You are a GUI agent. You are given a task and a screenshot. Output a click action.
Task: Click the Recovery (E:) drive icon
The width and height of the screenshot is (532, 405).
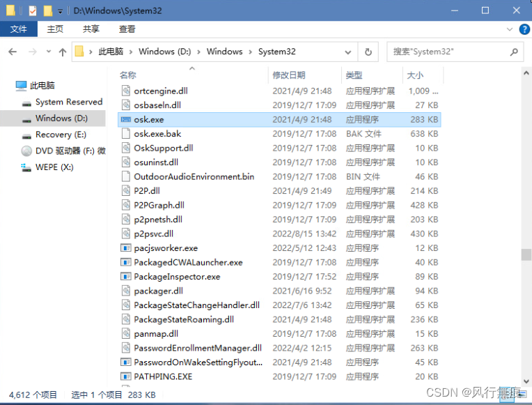tap(26, 136)
